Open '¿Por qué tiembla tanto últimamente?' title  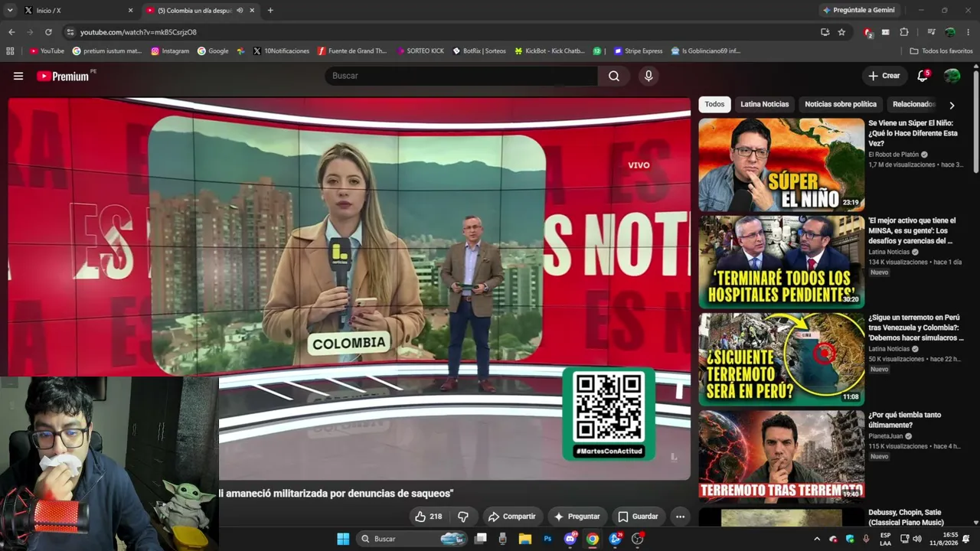tap(904, 420)
